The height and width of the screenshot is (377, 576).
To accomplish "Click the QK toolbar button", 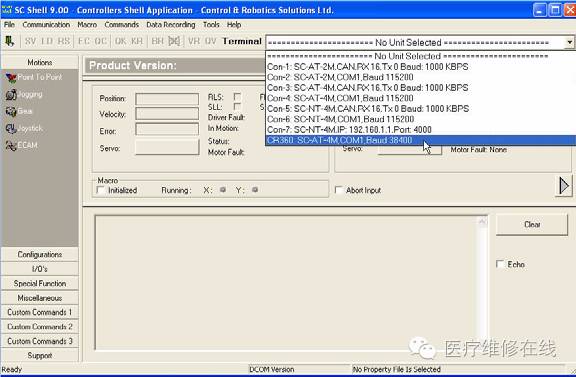I will (x=120, y=41).
